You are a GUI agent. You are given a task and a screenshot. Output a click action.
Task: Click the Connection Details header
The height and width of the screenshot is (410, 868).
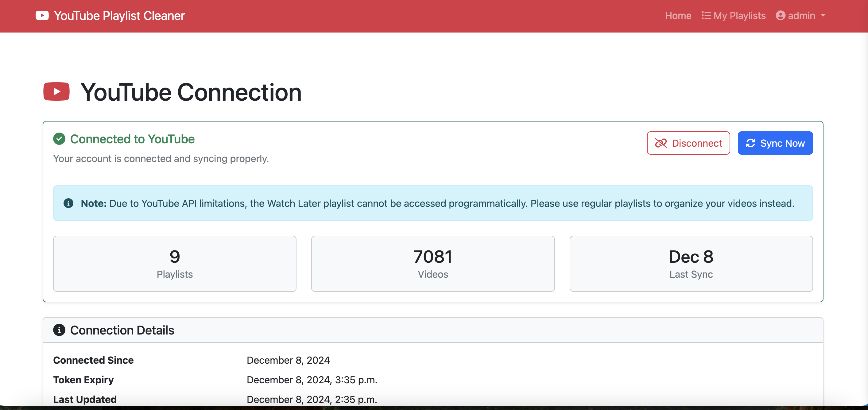pyautogui.click(x=433, y=330)
